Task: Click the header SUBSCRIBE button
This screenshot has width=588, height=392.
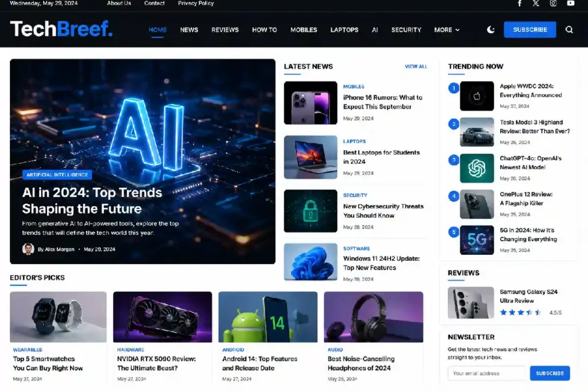Action: pyautogui.click(x=530, y=30)
